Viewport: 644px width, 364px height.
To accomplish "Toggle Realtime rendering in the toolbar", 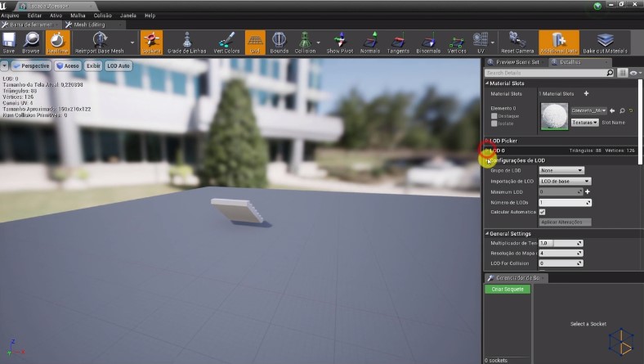I will pos(57,43).
